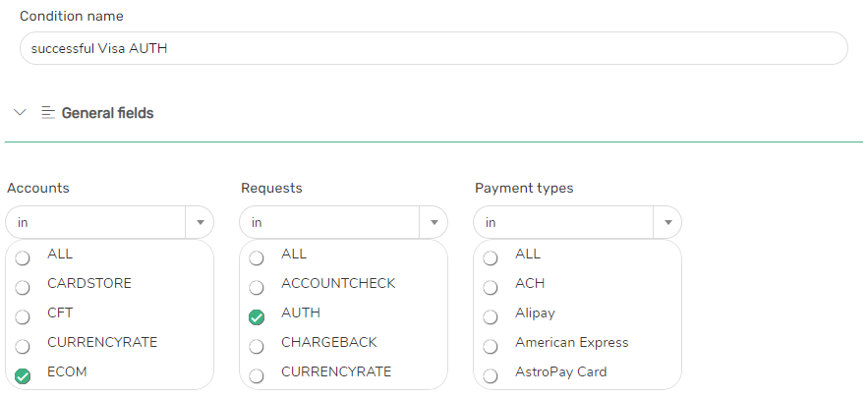Viewport: 868px width, 398px height.
Task: Select ALL under Payment types
Action: pyautogui.click(x=491, y=258)
